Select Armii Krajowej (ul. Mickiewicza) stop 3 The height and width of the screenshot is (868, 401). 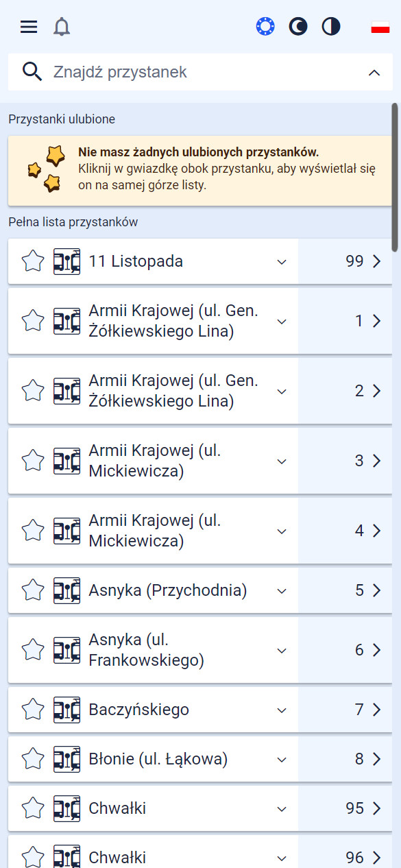(x=155, y=461)
